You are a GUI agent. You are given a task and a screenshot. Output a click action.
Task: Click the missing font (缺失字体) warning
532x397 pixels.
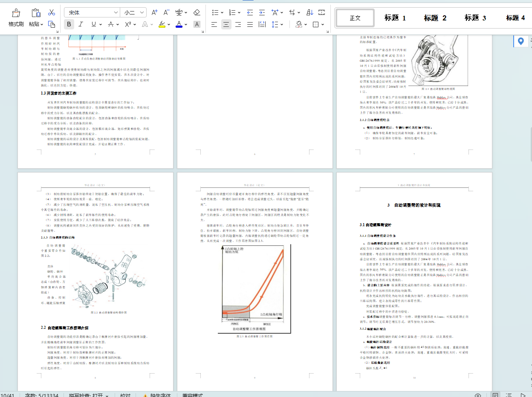pyautogui.click(x=157, y=395)
